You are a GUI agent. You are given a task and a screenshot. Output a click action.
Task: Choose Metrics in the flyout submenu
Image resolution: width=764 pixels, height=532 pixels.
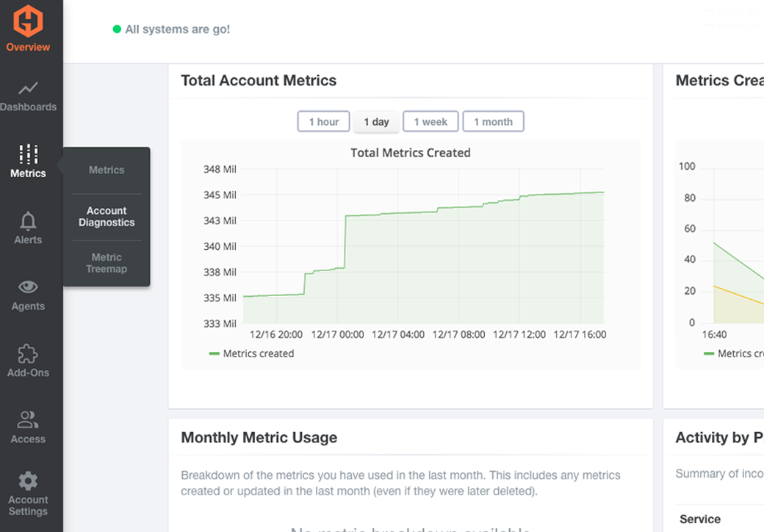(107, 170)
